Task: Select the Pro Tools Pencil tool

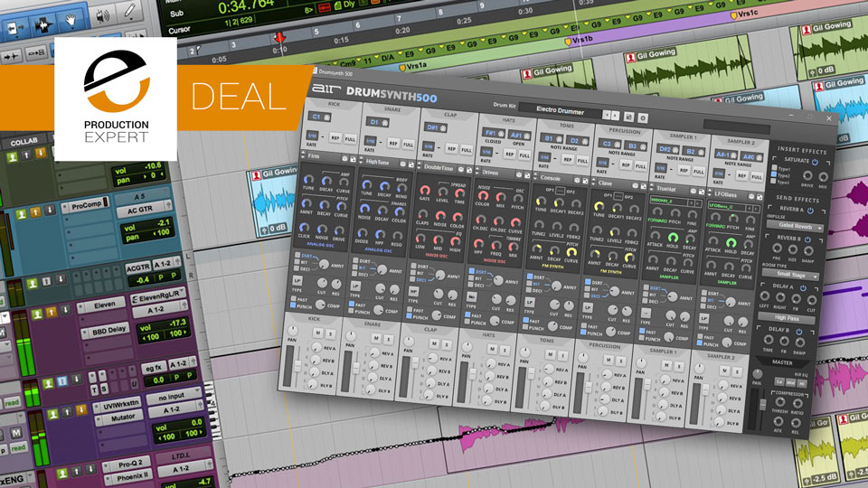Action: (x=130, y=10)
